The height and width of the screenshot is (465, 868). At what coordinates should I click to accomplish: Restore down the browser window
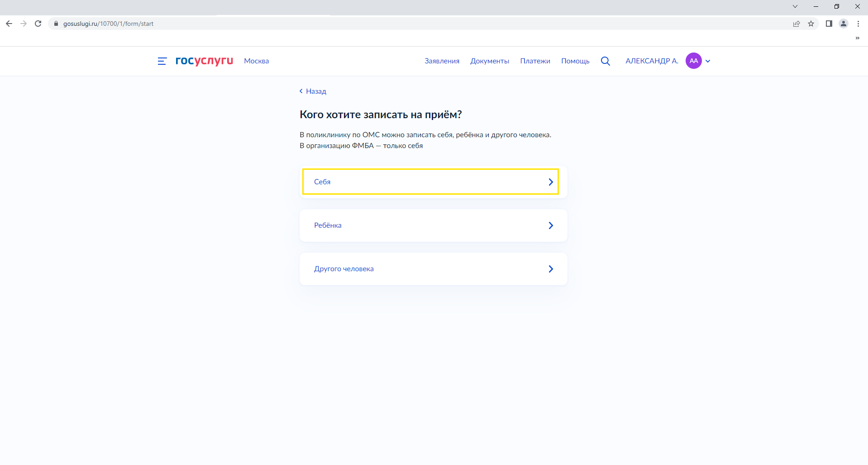point(837,6)
